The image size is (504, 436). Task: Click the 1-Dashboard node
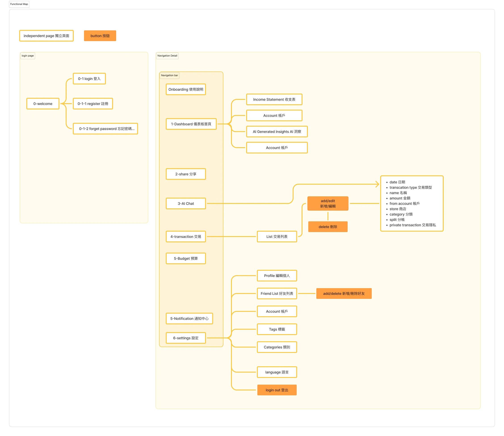tap(191, 124)
